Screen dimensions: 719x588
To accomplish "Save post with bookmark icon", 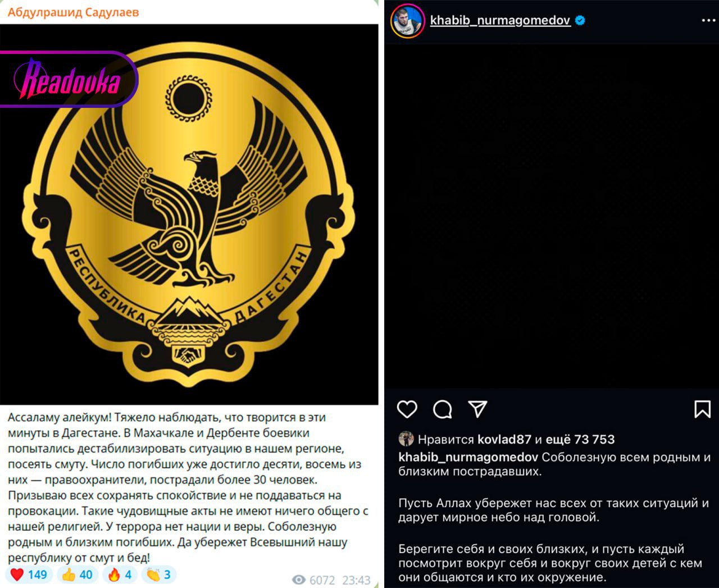I will (x=702, y=409).
